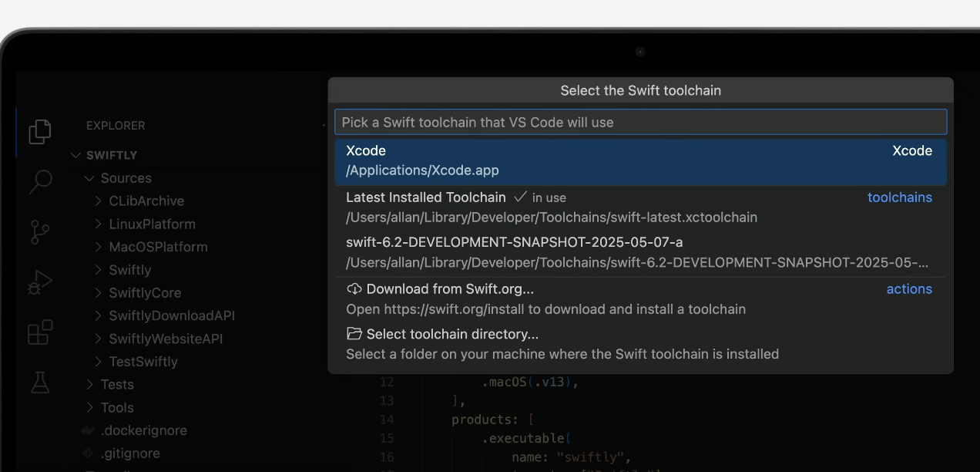The image size is (980, 472).
Task: Click the EXPLORER panel header
Action: pyautogui.click(x=116, y=126)
